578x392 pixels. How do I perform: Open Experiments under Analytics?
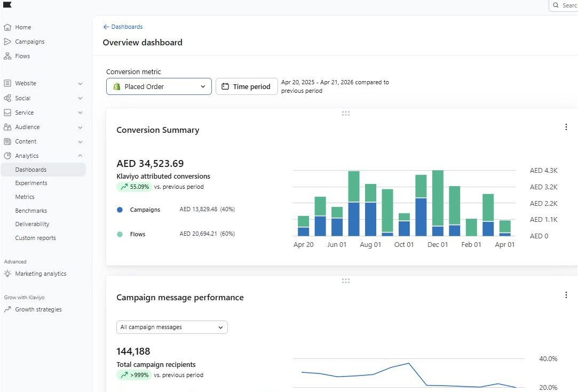[31, 183]
